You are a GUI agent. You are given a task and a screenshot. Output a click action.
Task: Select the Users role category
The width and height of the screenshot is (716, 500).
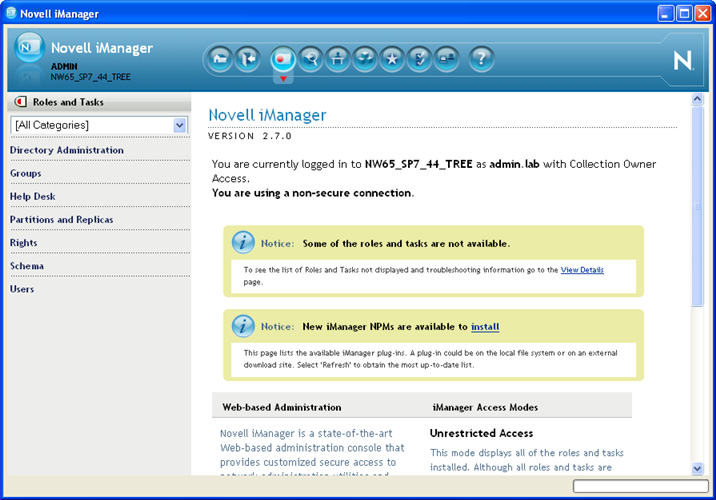point(22,289)
